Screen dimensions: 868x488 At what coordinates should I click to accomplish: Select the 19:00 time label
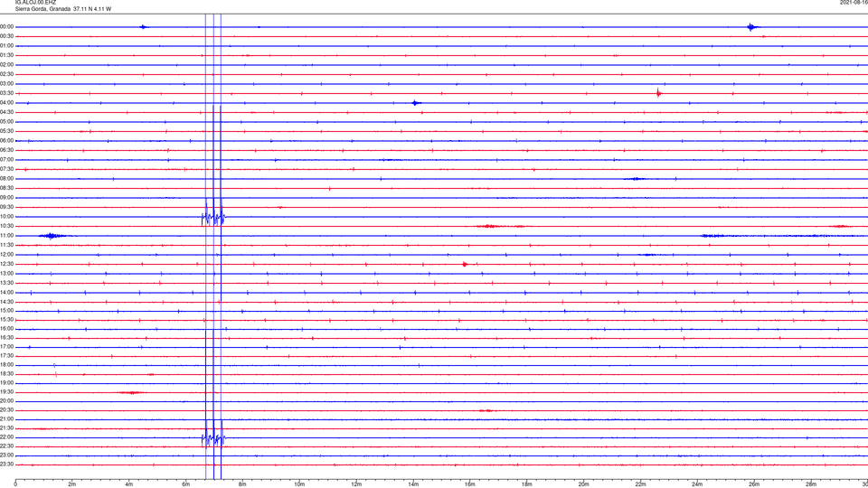point(6,383)
